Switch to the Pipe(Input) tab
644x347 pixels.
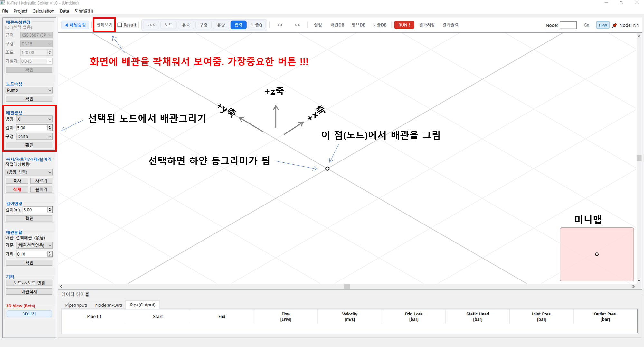pyautogui.click(x=76, y=305)
